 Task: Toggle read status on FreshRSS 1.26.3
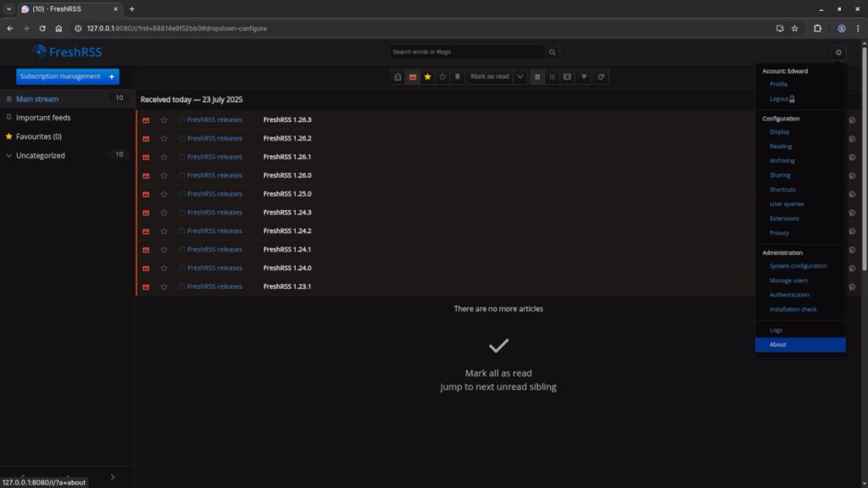click(146, 120)
